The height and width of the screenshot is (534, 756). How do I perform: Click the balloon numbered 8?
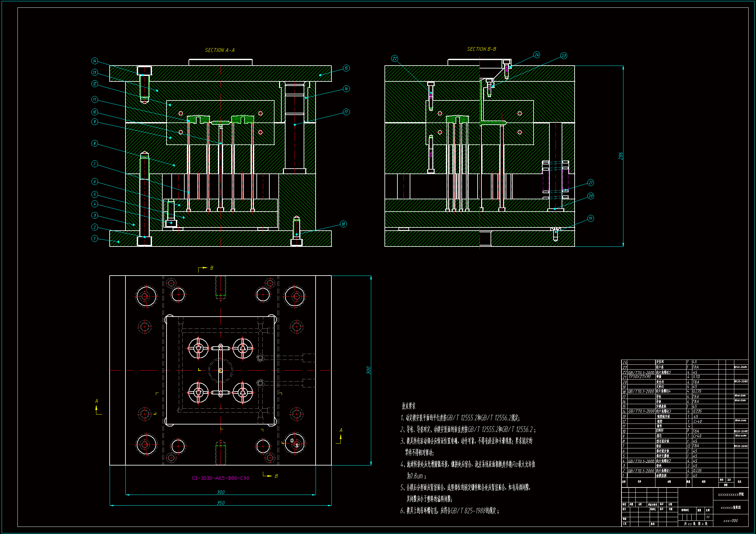[x=95, y=143]
